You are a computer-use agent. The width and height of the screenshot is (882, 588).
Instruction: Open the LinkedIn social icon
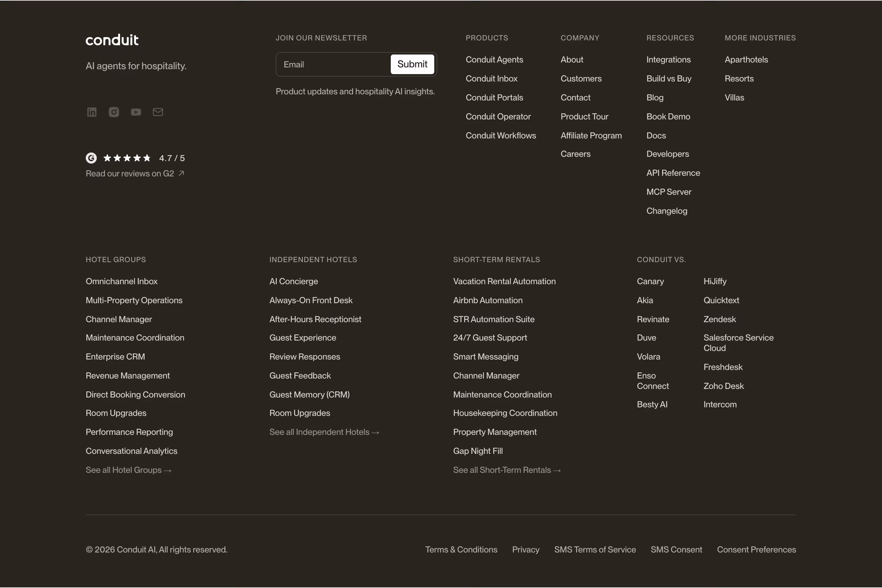[92, 112]
